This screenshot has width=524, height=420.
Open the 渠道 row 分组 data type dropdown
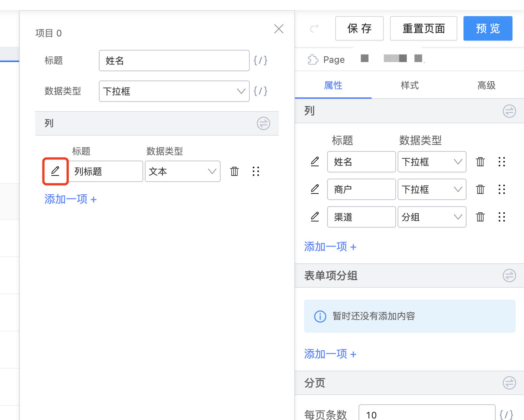[432, 217]
